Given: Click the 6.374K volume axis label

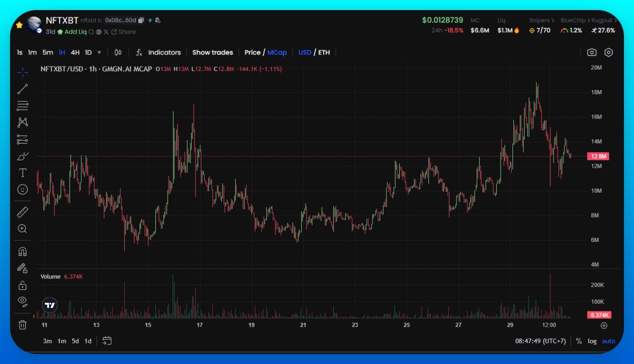Looking at the screenshot, I should click(599, 315).
